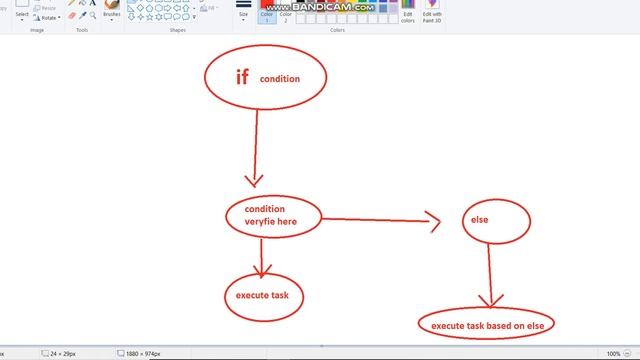Image resolution: width=640 pixels, height=360 pixels.
Task: Choose the Right triangle shape
Action: coord(131,8)
